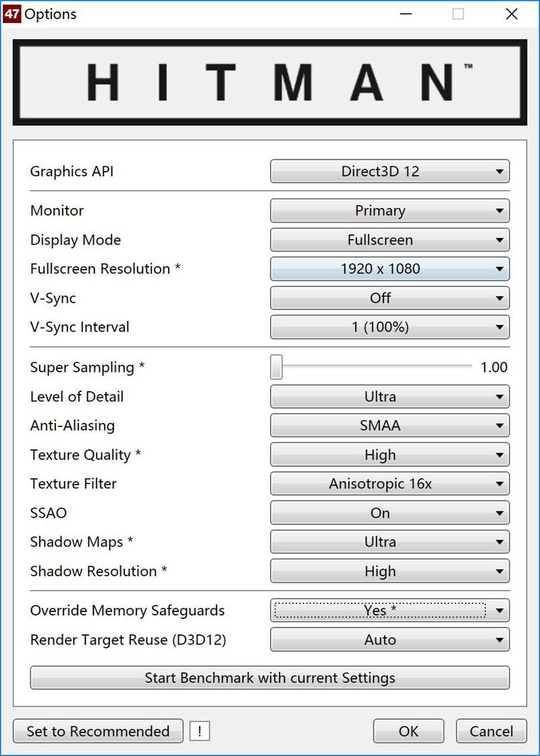Click the HITMAN logo banner
The width and height of the screenshot is (540, 756).
(x=269, y=82)
